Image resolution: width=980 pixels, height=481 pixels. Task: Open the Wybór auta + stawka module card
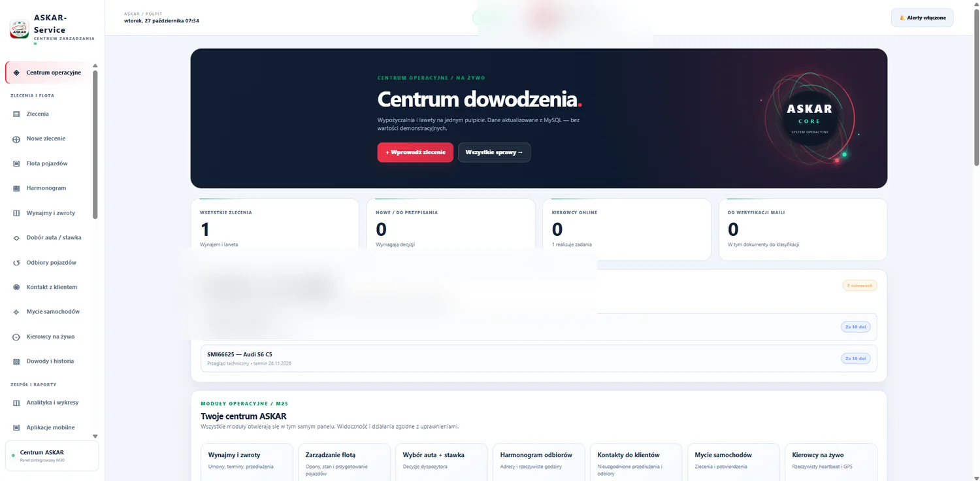(x=442, y=462)
